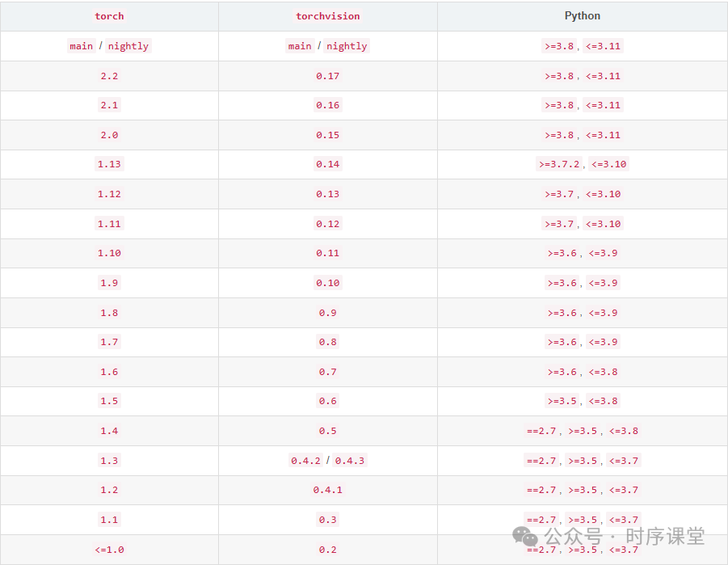Select torchvision 0.13 value
Screen dimensions: 728x565
[x=328, y=194]
